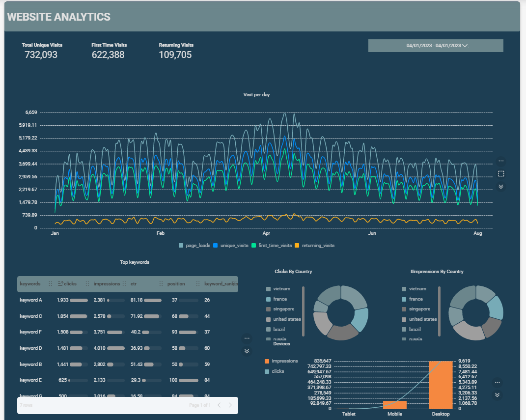Click impressions progress bar for keyword F
Viewport: 526px width, 420px height.
tap(116, 333)
